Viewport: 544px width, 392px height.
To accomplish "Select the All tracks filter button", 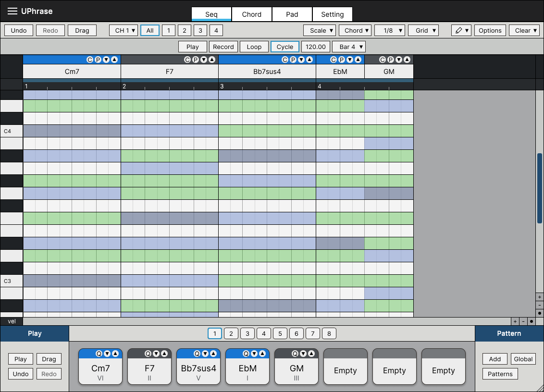I will 150,31.
